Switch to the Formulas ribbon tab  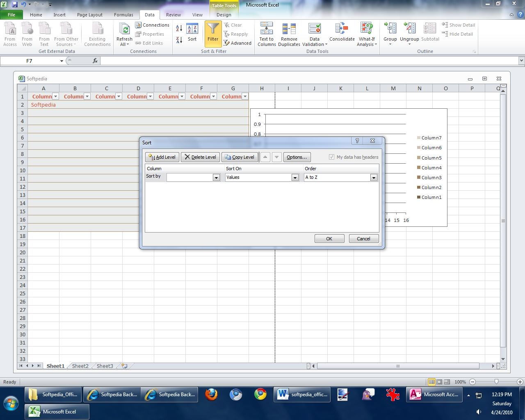[x=123, y=15]
